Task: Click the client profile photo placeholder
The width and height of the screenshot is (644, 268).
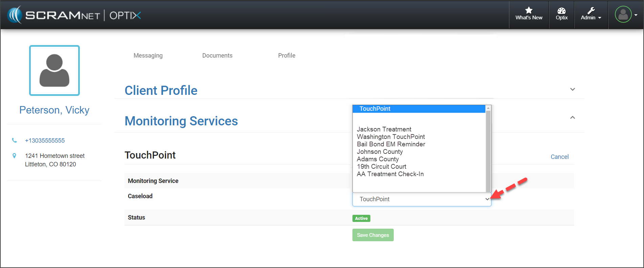Action: point(54,70)
